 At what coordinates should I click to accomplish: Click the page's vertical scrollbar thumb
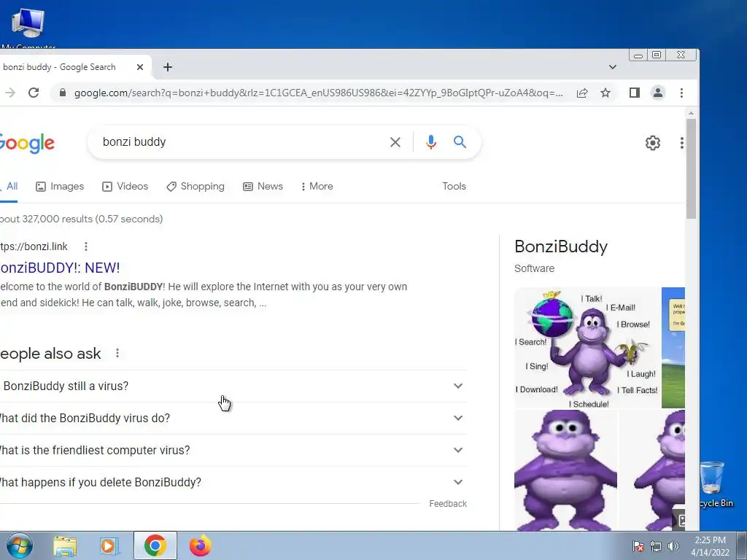[x=691, y=169]
